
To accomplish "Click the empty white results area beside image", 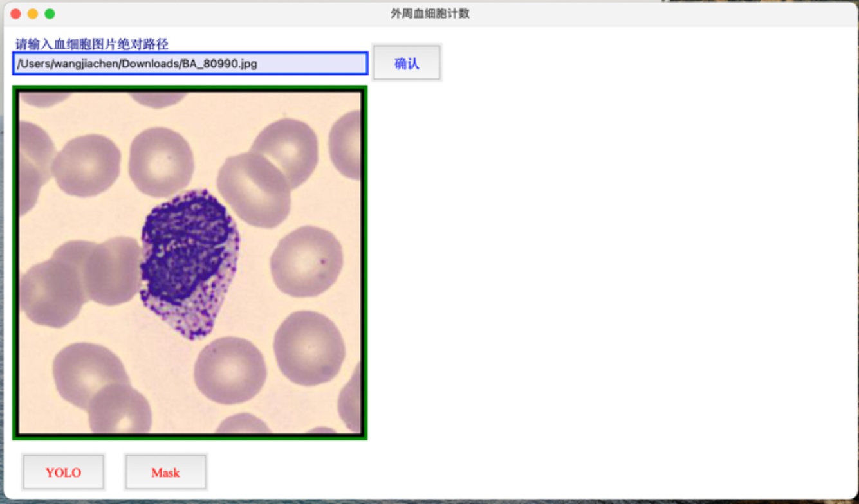I will pos(611,257).
